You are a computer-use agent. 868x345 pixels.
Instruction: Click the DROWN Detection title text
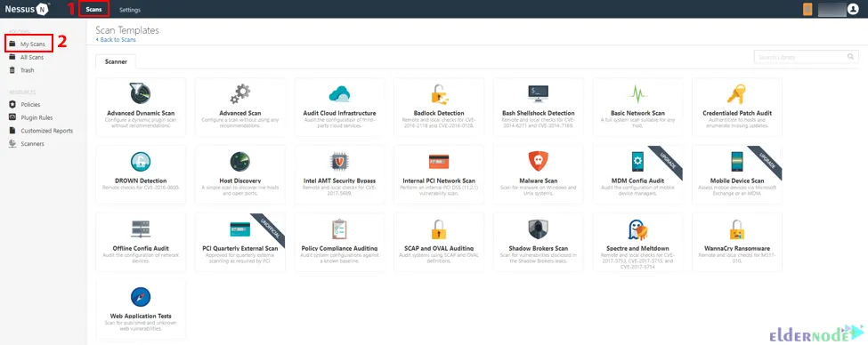(x=141, y=181)
